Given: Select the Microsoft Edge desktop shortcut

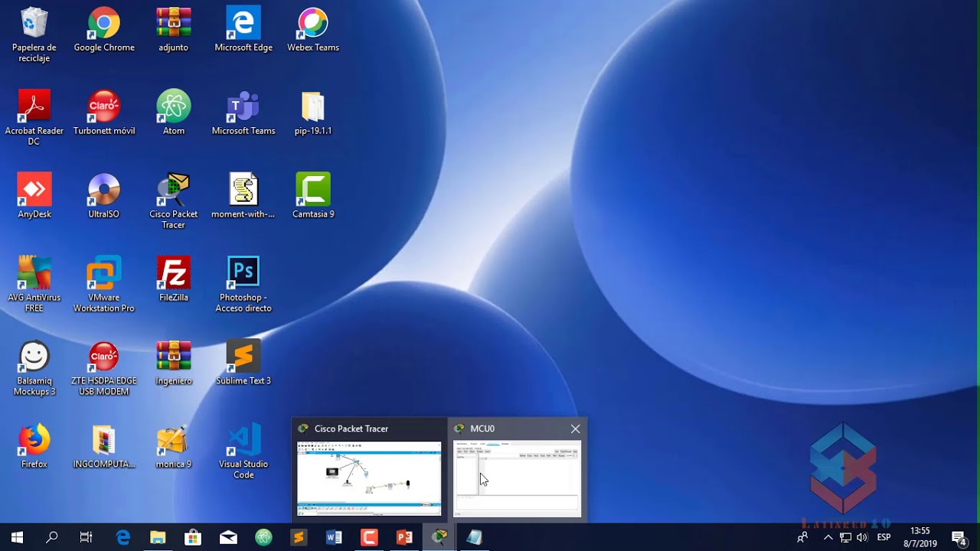Looking at the screenshot, I should (x=243, y=31).
